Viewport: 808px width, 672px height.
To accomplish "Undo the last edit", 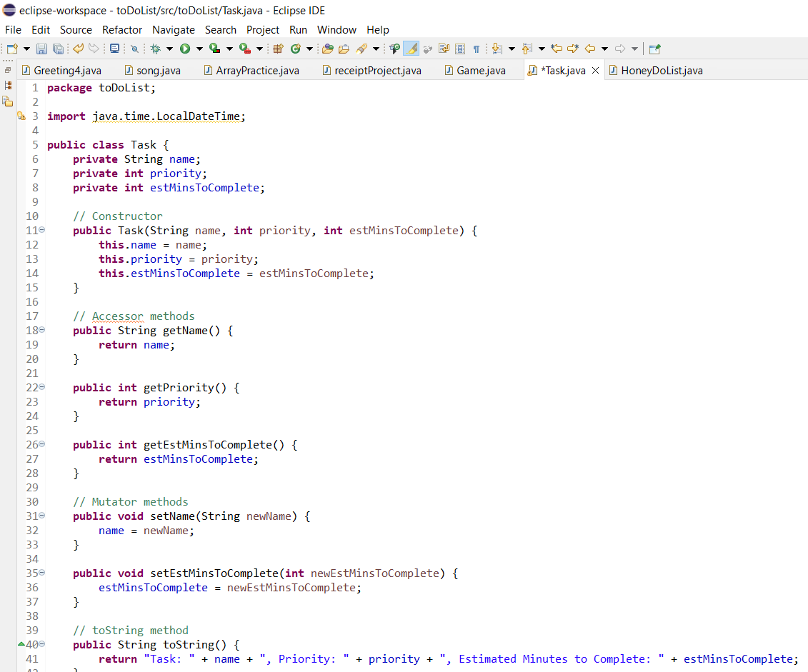I will pyautogui.click(x=79, y=48).
